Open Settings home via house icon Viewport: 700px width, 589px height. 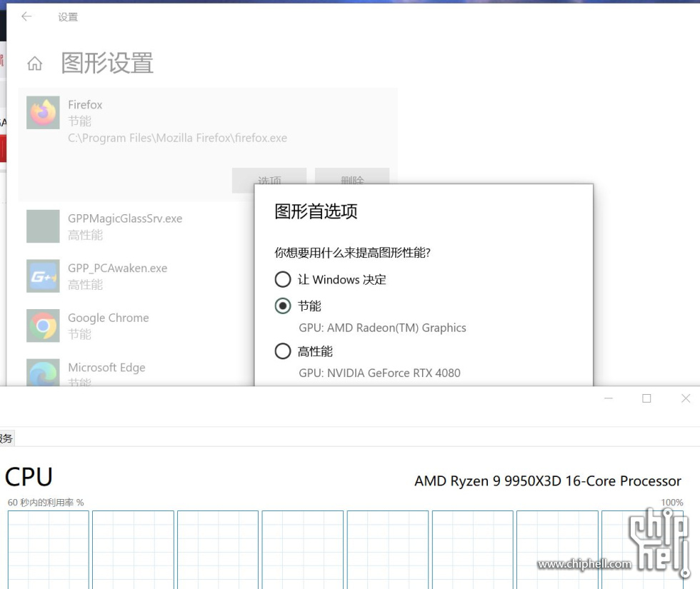click(x=35, y=64)
